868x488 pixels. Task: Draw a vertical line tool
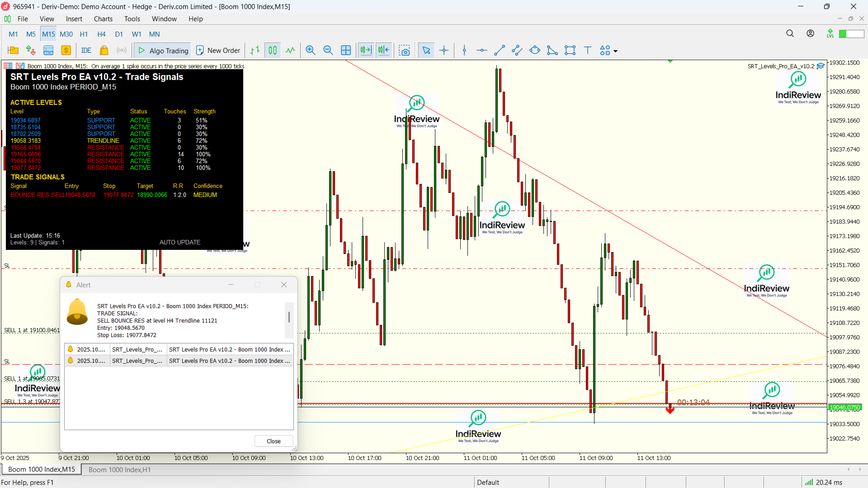tap(464, 51)
